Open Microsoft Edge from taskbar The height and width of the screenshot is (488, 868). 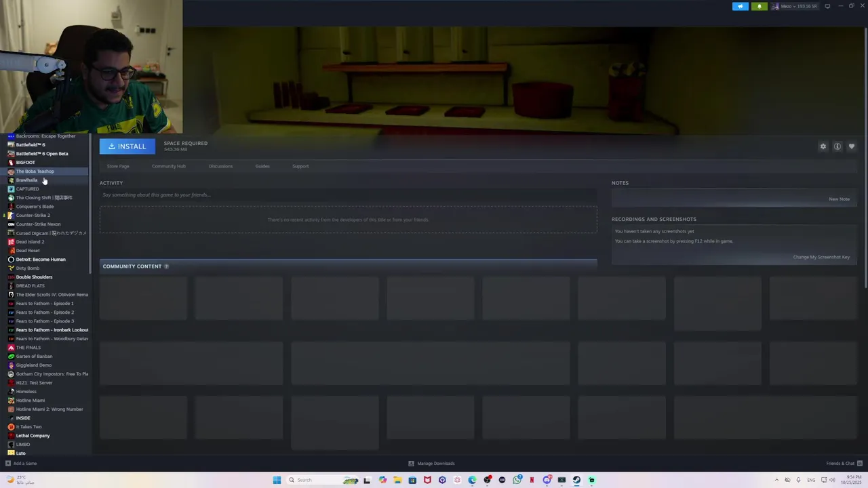[472, 480]
